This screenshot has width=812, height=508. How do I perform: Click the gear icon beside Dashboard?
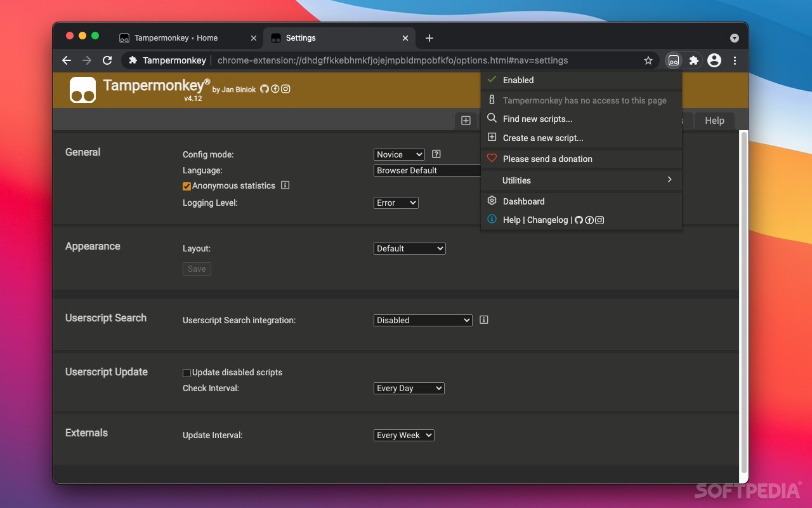click(492, 201)
